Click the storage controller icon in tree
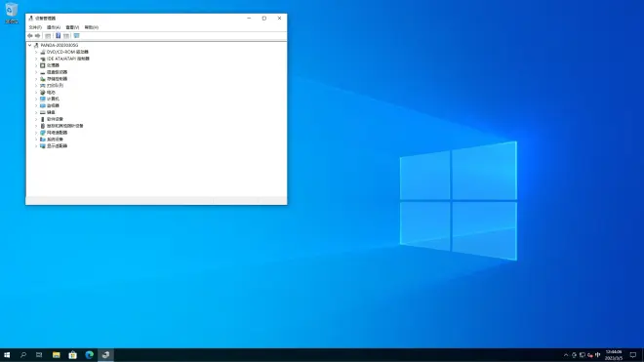 [43, 79]
